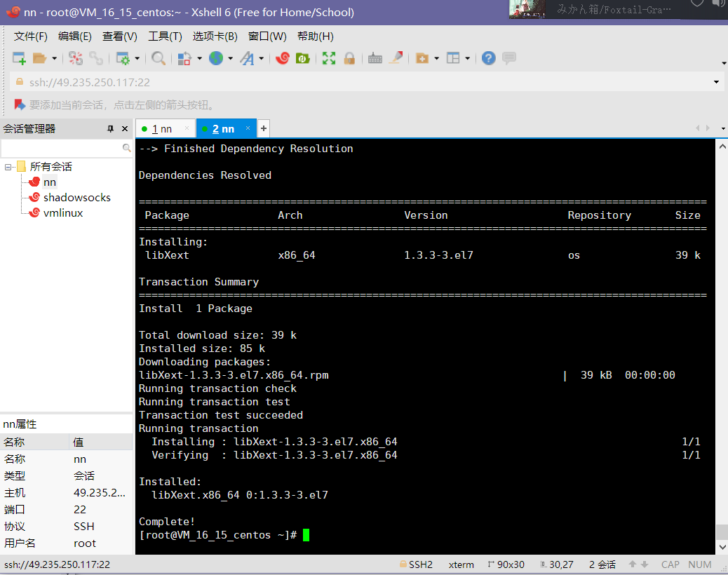This screenshot has height=575, width=728.
Task: Select the nn session entry
Action: [49, 182]
